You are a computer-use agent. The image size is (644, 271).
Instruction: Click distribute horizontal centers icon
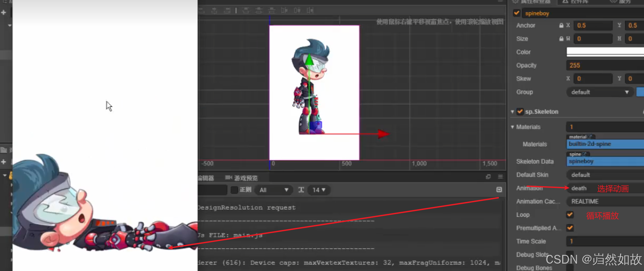coord(297,11)
